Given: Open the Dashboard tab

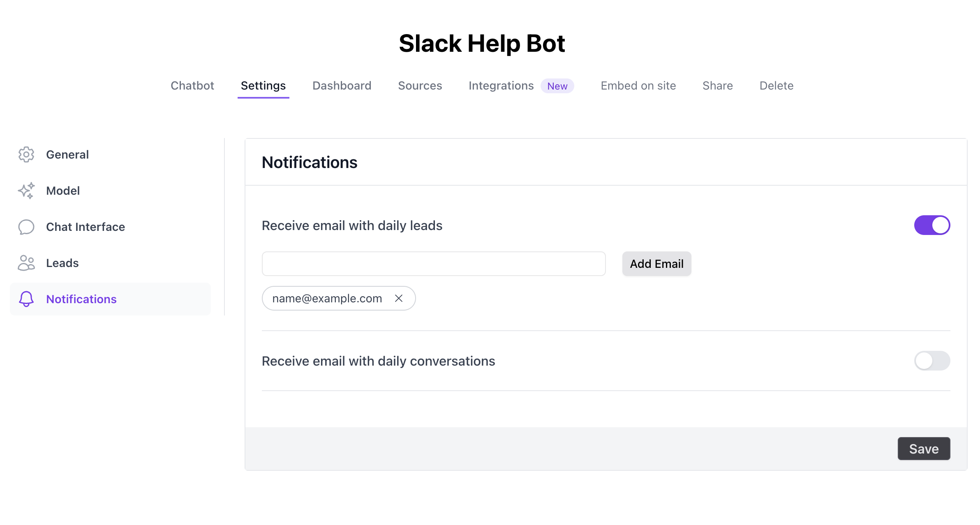Looking at the screenshot, I should 342,85.
